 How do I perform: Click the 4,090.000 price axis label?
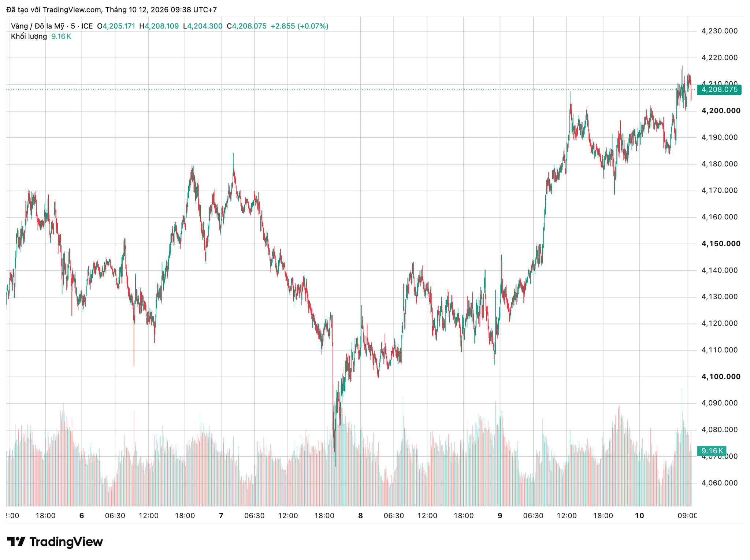719,403
